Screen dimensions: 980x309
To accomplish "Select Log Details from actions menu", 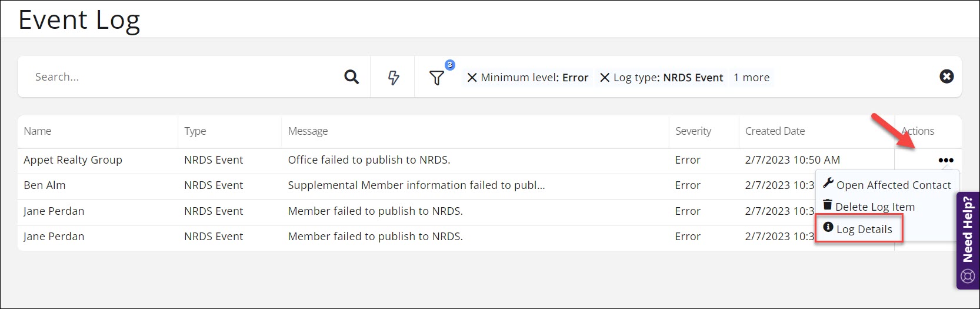I will [859, 229].
